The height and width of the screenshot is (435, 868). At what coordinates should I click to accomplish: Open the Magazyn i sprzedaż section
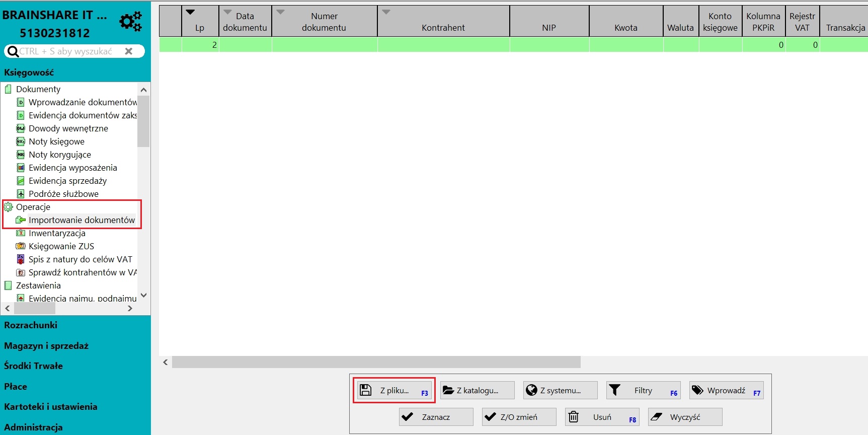pos(46,346)
